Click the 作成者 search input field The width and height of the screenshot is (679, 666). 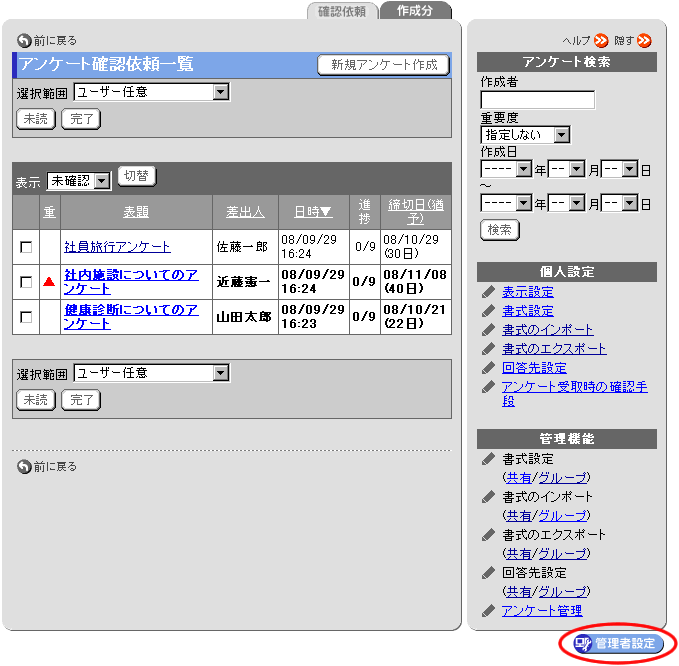537,99
